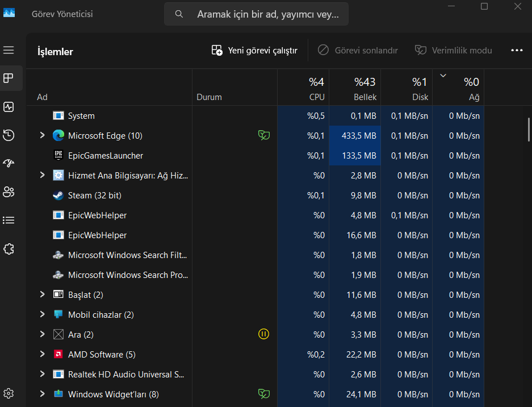The width and height of the screenshot is (532, 407).
Task: Click the %0,5 CPU cell
Action: 303,116
